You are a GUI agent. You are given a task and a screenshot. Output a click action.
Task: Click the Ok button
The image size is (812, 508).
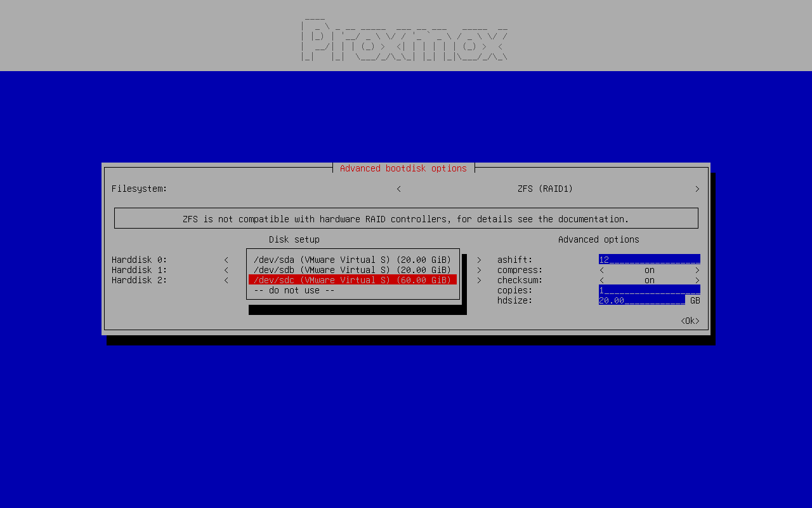click(x=690, y=321)
